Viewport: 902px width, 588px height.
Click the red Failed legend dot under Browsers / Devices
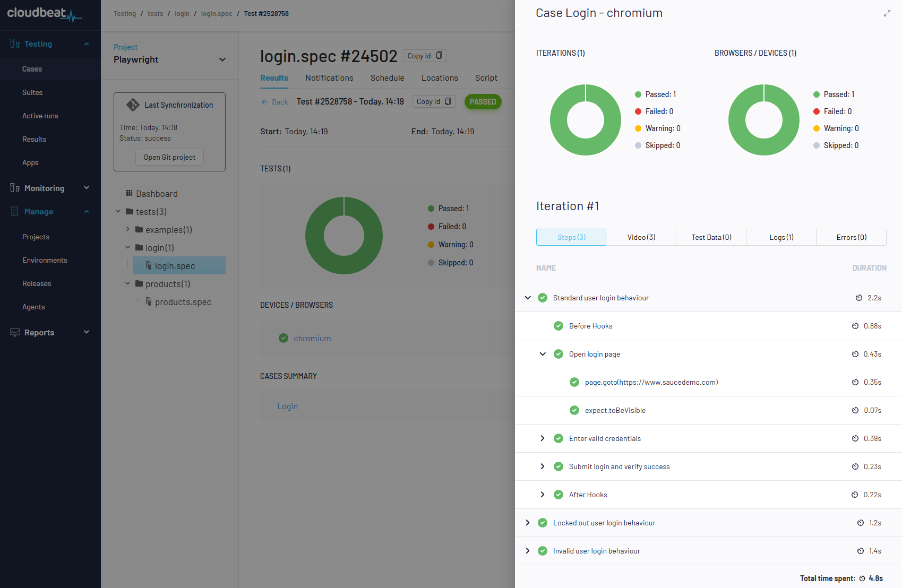click(817, 111)
